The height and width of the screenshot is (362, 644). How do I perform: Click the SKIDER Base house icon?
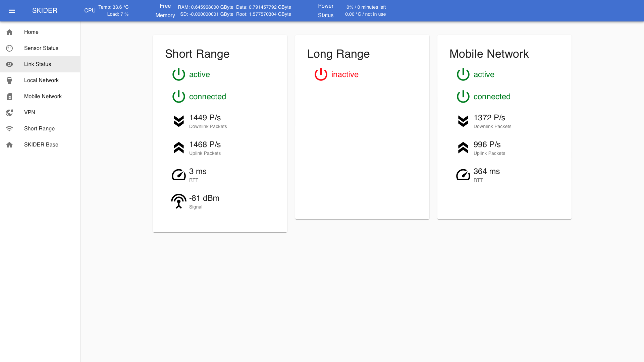[x=9, y=145]
